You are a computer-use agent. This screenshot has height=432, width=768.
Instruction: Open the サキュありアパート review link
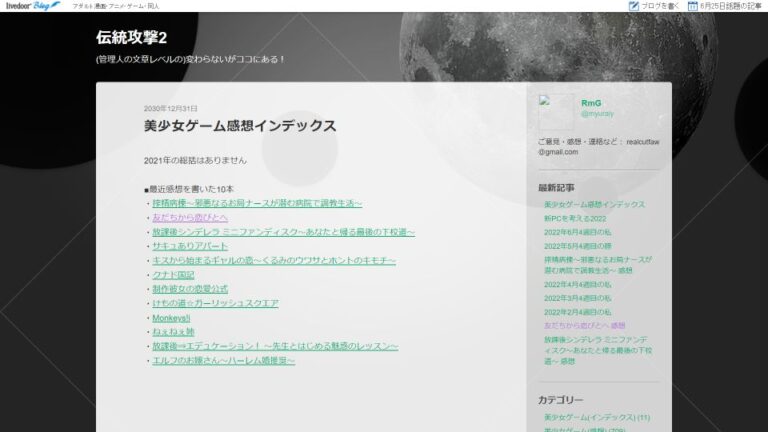(x=190, y=246)
